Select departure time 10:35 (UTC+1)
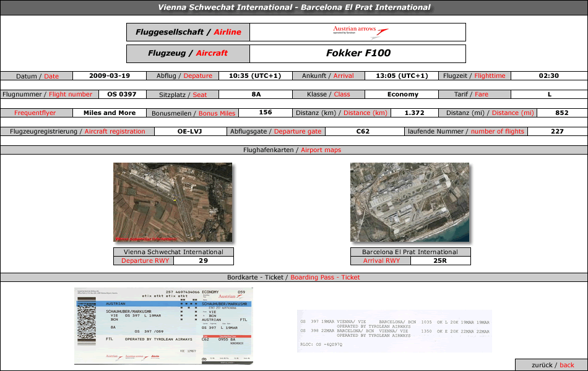This screenshot has height=371, width=588. point(255,75)
